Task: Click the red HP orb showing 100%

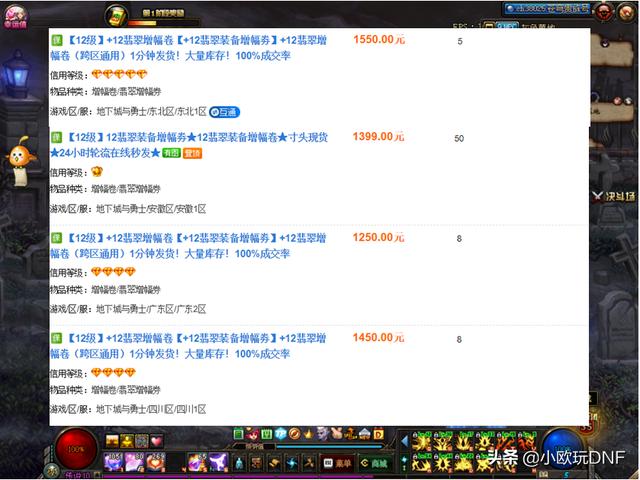Action: click(75, 450)
